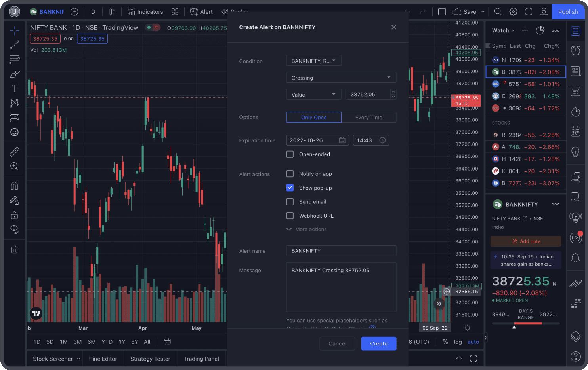The image size is (588, 370).
Task: Edit the Alert name field
Action: tap(341, 250)
